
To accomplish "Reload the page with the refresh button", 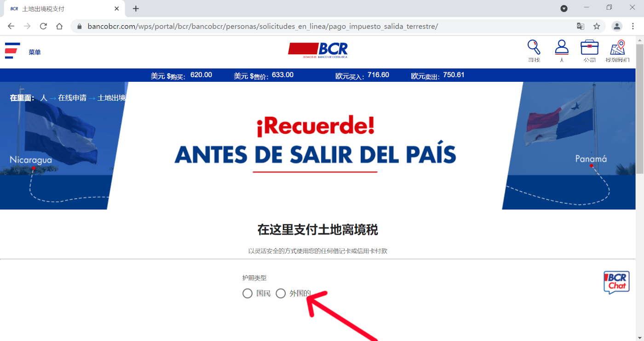I will point(43,26).
